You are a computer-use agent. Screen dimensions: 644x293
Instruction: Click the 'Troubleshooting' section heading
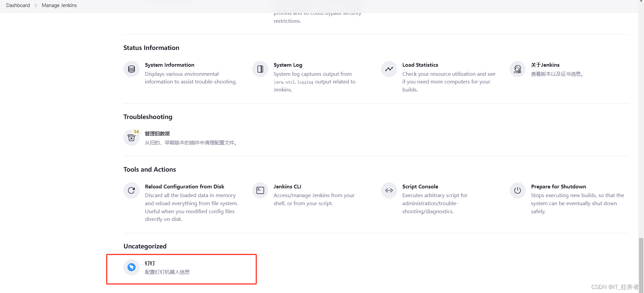[148, 117]
